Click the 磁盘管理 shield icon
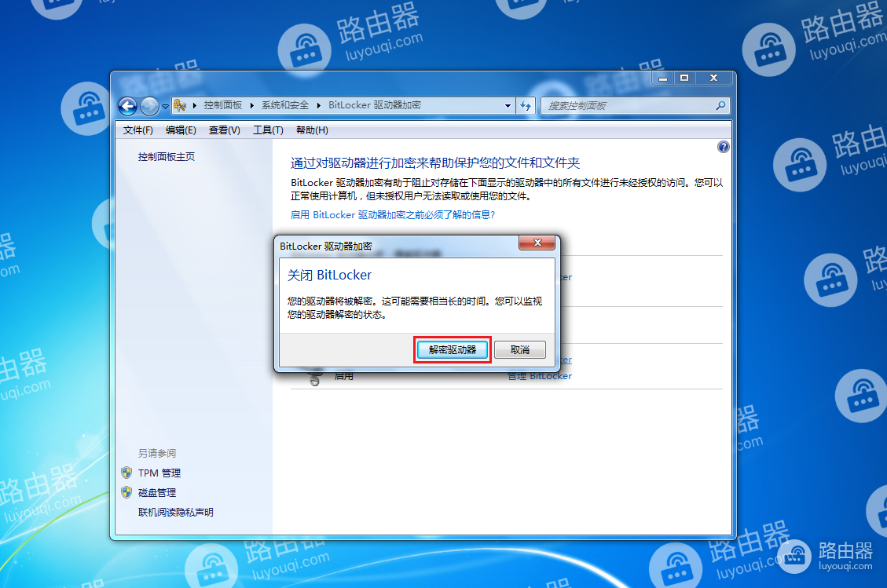This screenshot has width=887, height=588. (x=126, y=492)
